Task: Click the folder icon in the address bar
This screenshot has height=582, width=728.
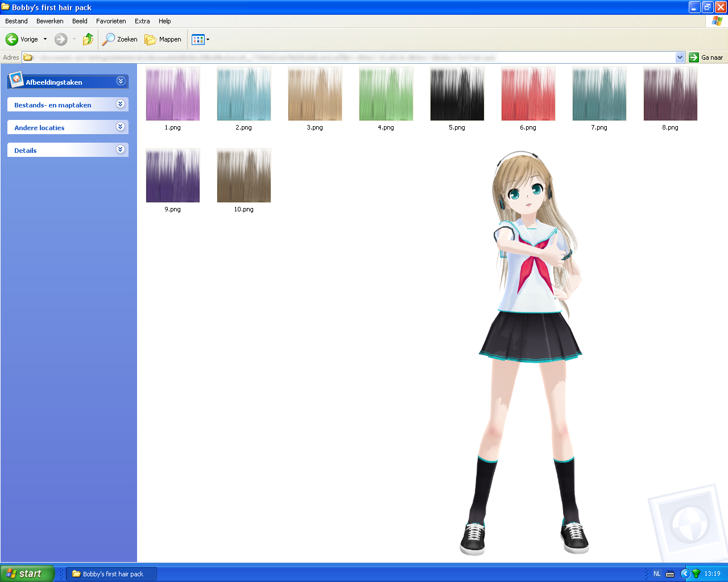Action: pyautogui.click(x=27, y=57)
